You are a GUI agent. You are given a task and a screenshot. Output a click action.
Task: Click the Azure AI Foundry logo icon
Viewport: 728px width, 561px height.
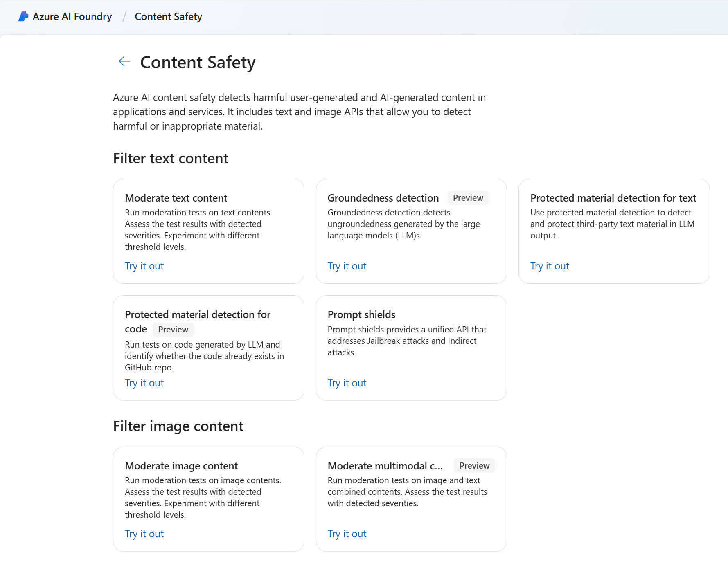[23, 16]
